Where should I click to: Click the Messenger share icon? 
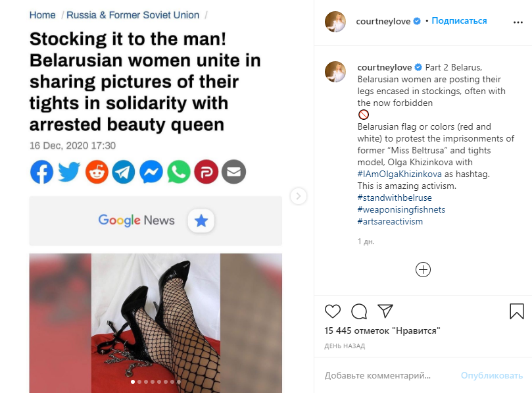pyautogui.click(x=151, y=172)
